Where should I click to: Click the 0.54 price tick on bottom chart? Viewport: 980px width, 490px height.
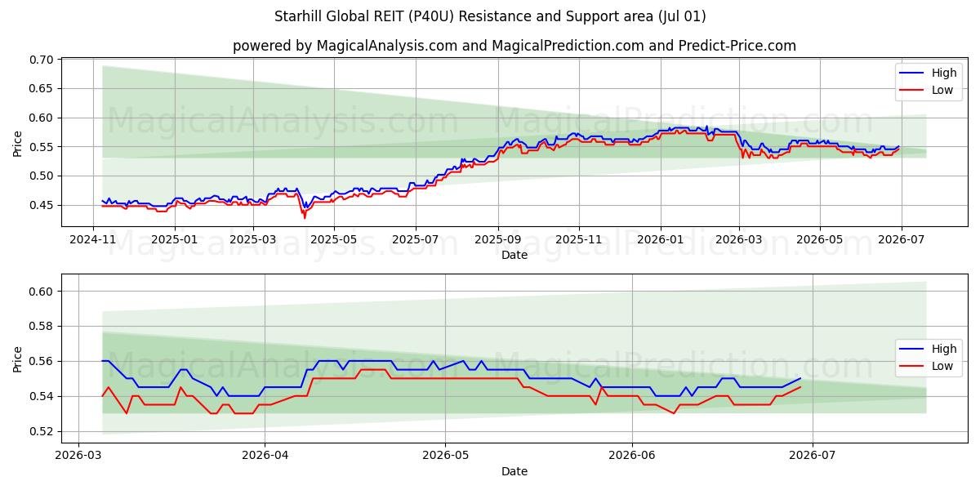[x=42, y=396]
